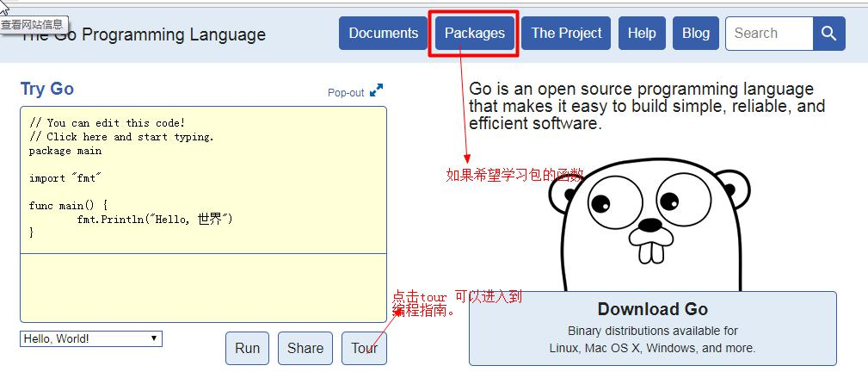
Task: Click the Pop-out text link
Action: point(346,93)
